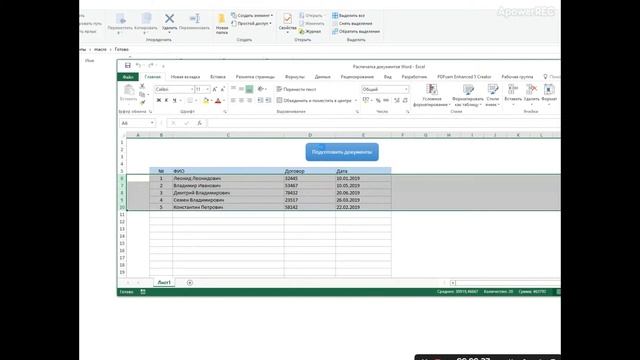Select cell "Константин Петрович"
Image resolution: width=640 pixels, height=360 pixels.
click(228, 207)
